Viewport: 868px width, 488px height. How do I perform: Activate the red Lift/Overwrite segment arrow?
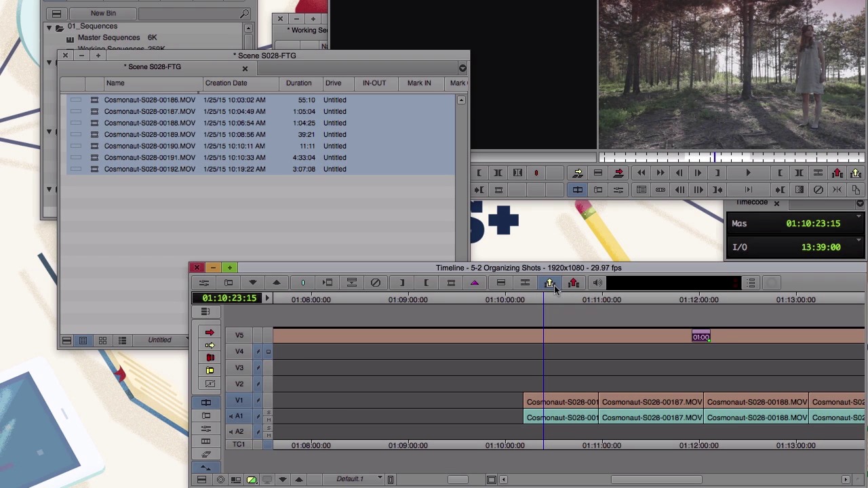(210, 332)
